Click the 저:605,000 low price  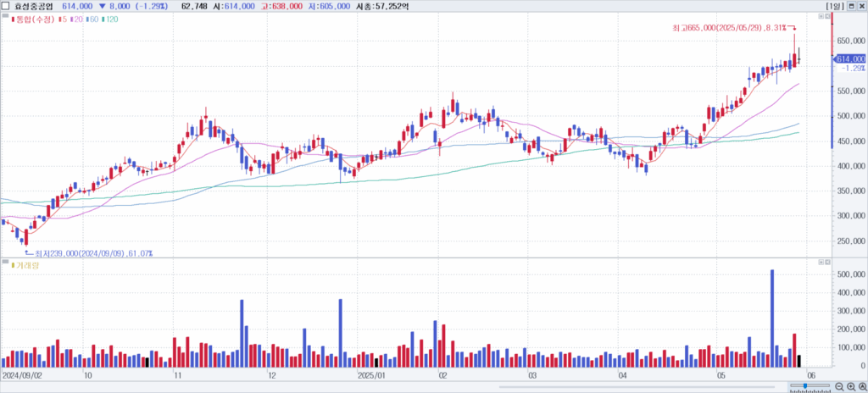(x=328, y=6)
